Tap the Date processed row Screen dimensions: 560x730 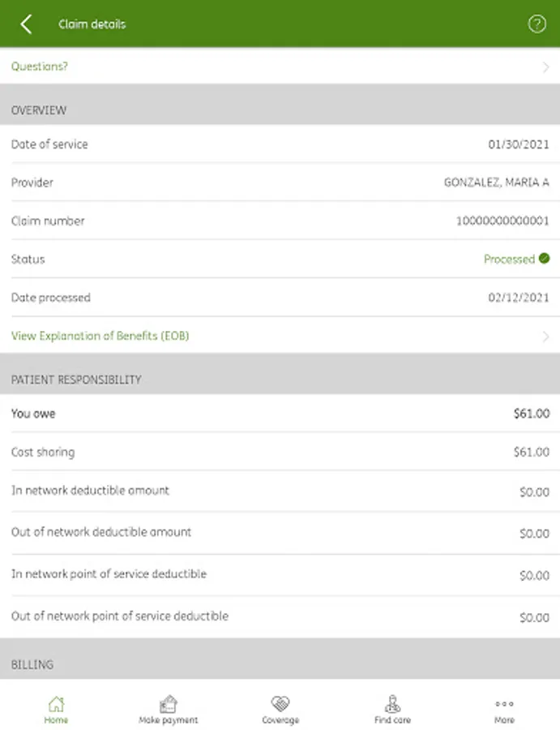click(x=280, y=298)
